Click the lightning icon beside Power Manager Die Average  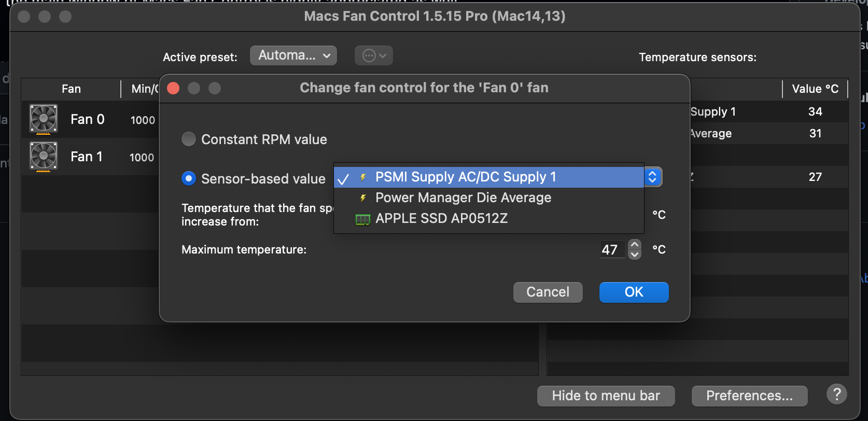pos(362,198)
